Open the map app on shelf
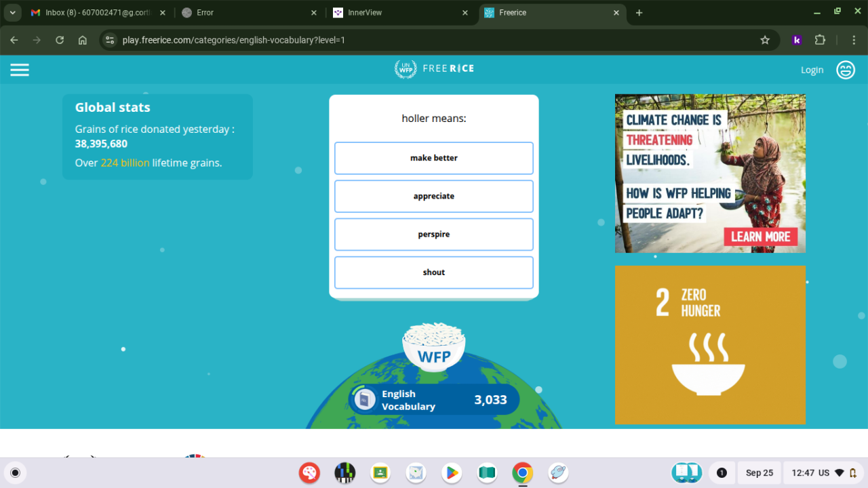This screenshot has height=488, width=868. (x=416, y=472)
